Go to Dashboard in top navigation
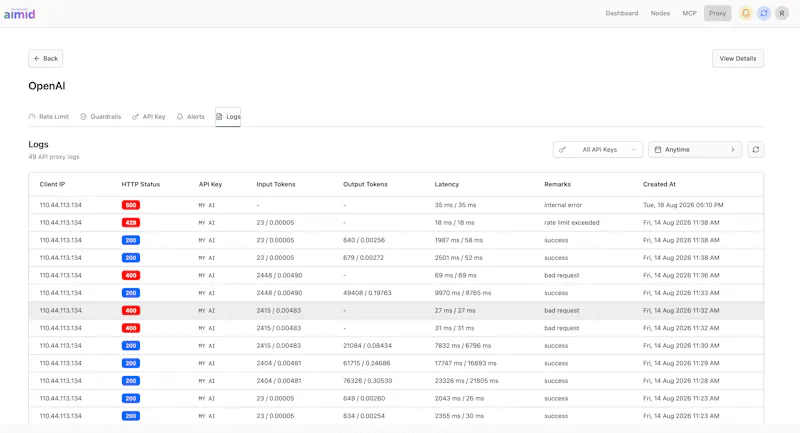 pyautogui.click(x=621, y=13)
